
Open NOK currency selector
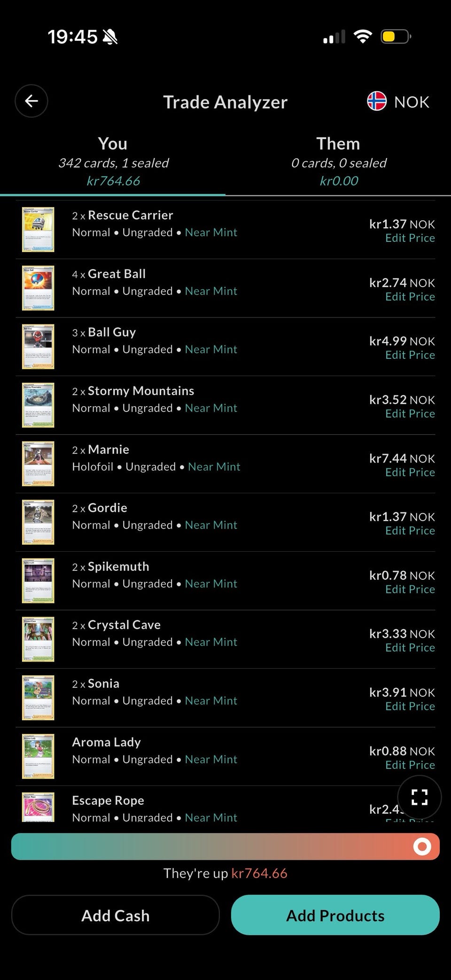398,102
